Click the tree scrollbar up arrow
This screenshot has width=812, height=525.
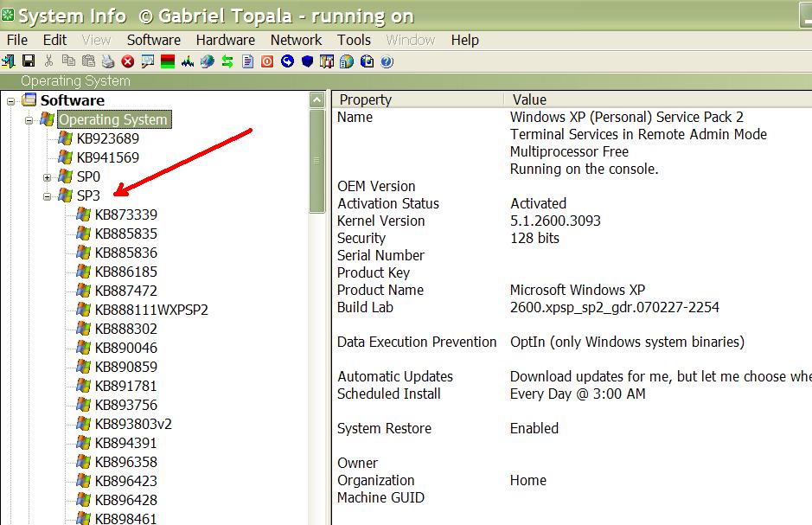[x=316, y=99]
